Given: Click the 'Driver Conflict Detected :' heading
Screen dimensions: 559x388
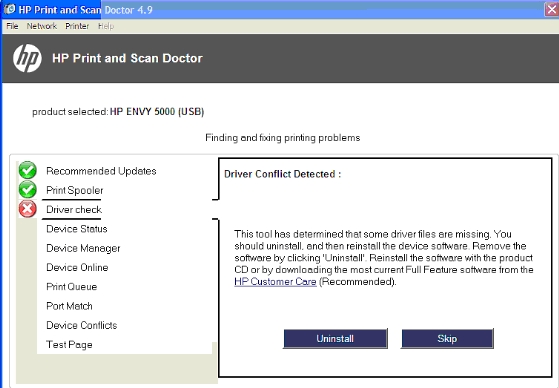Looking at the screenshot, I should [x=282, y=174].
